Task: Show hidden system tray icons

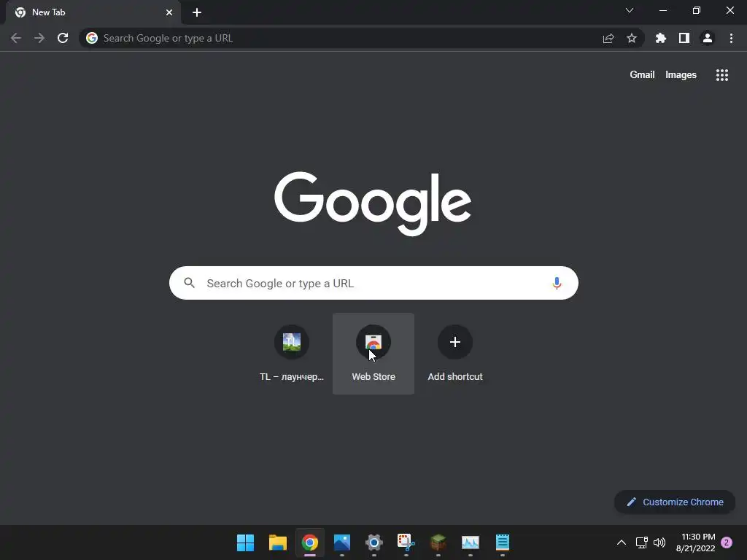Action: (x=622, y=542)
